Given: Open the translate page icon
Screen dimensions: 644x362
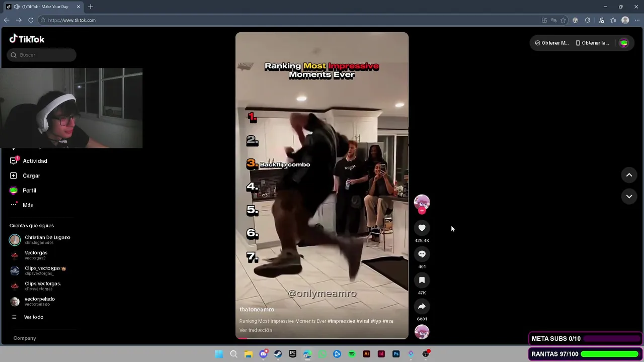Looking at the screenshot, I should click(553, 20).
